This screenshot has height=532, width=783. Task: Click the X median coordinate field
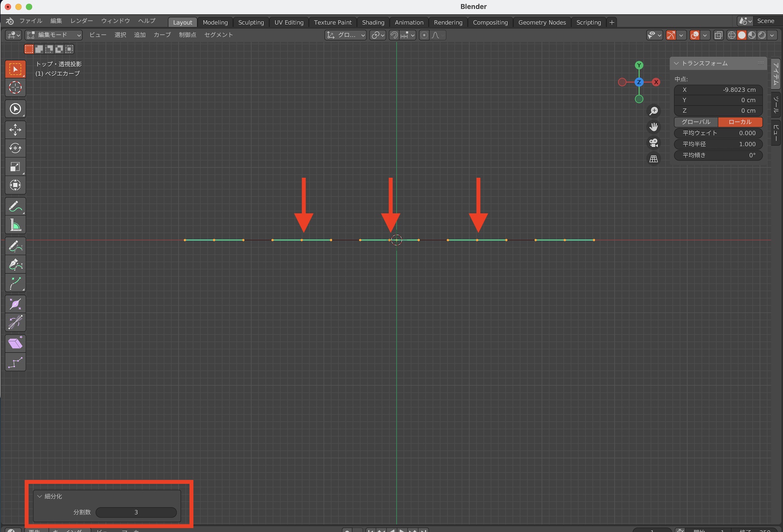pos(718,90)
